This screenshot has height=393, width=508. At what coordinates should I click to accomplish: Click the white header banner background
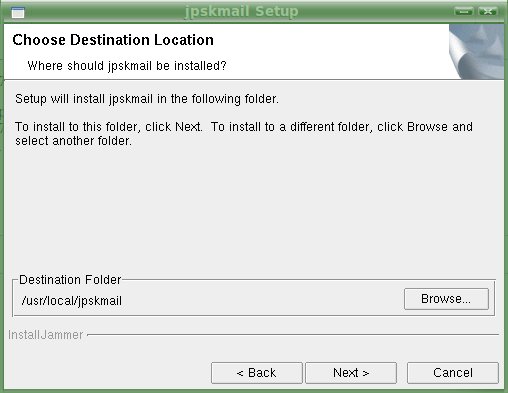pyautogui.click(x=333, y=51)
